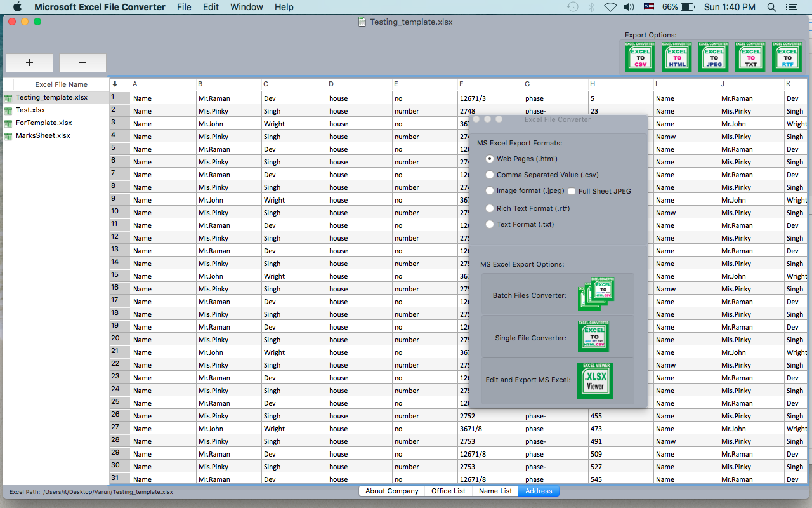
Task: Open the Help menu
Action: point(284,7)
